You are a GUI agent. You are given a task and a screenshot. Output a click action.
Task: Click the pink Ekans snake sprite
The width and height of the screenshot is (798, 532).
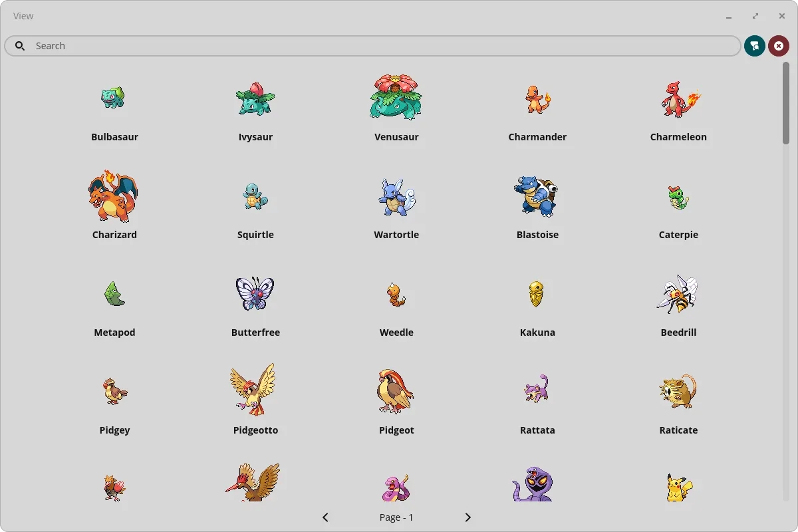tap(396, 487)
